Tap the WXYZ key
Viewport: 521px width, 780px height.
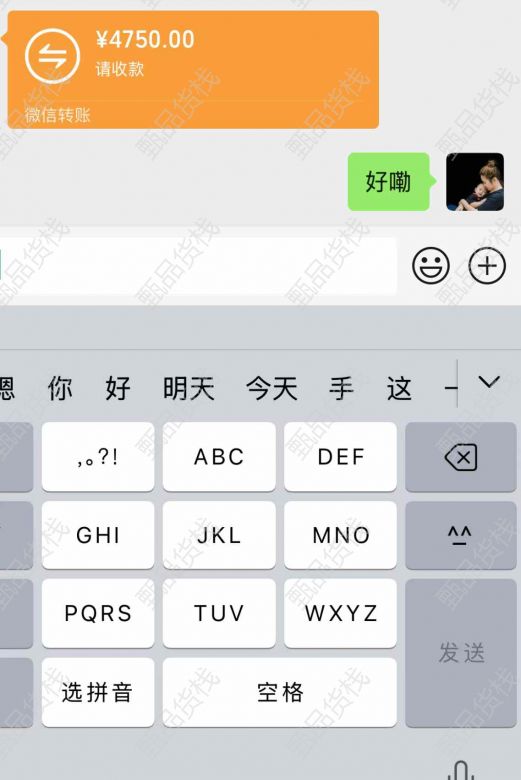tap(340, 613)
